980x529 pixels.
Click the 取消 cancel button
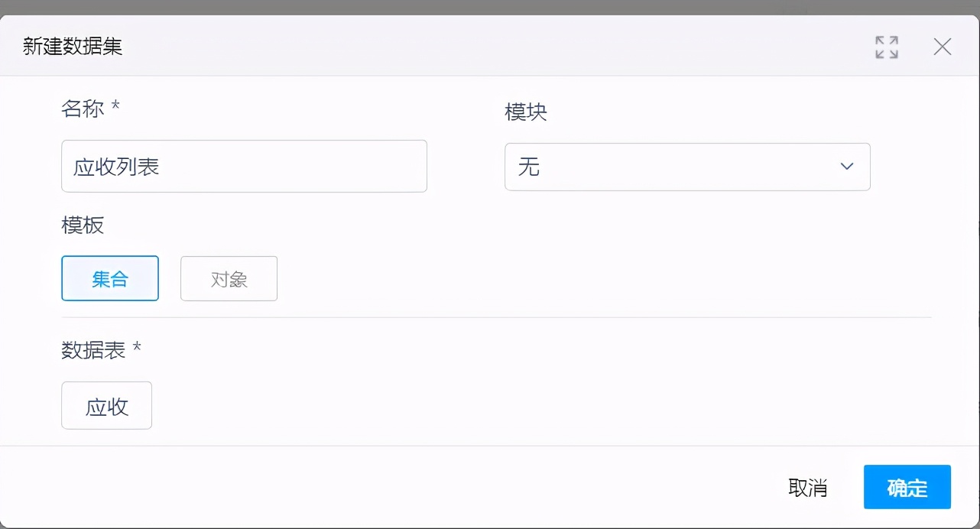coord(808,487)
